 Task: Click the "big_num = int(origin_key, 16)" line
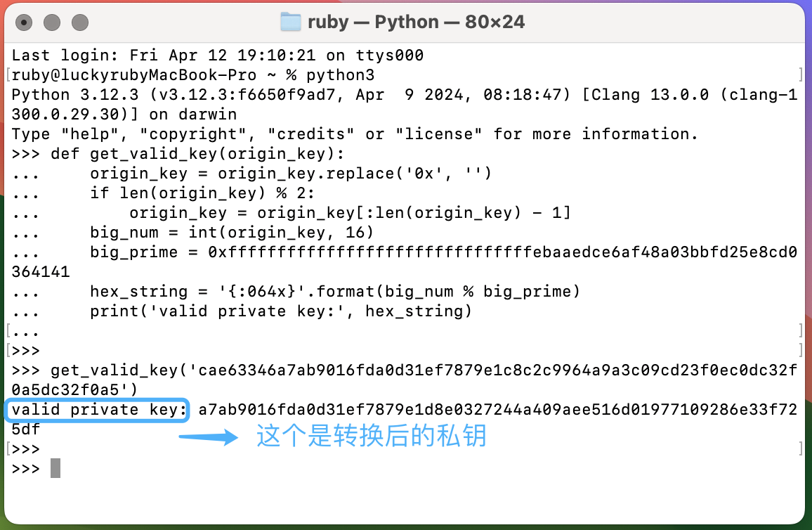point(232,233)
